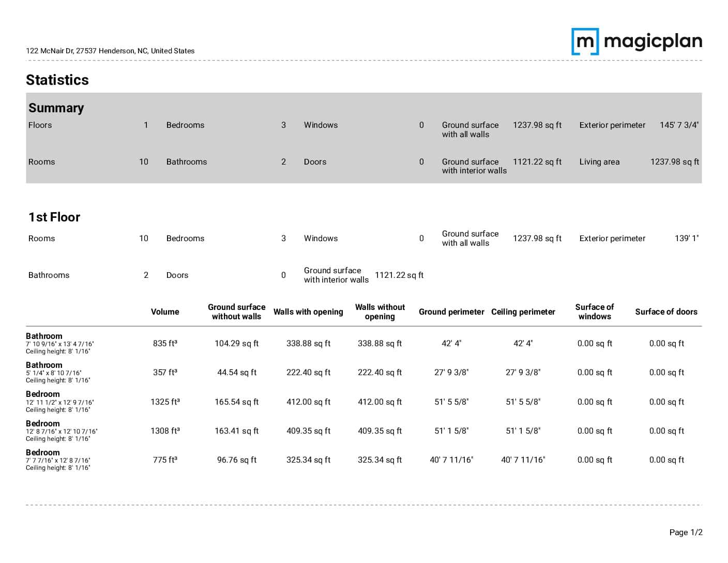Viewport: 728px width, 563px height.
Task: Click the ceiling perimeter value 27' 9 3/8"
Action: pos(523,372)
